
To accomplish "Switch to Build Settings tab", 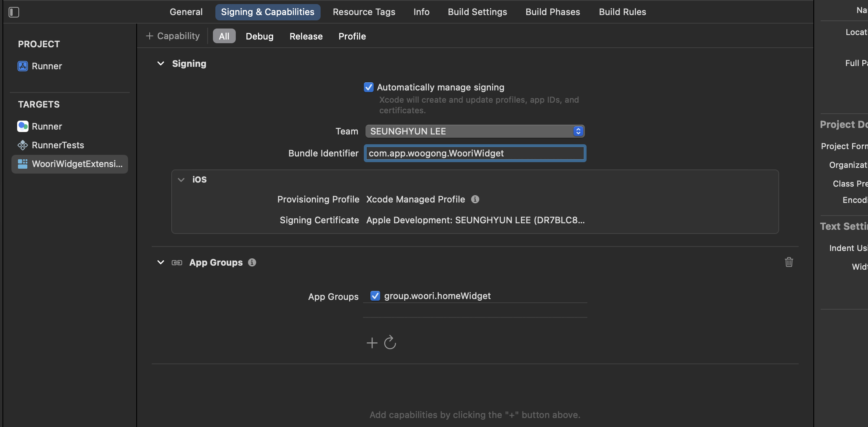I will click(477, 12).
